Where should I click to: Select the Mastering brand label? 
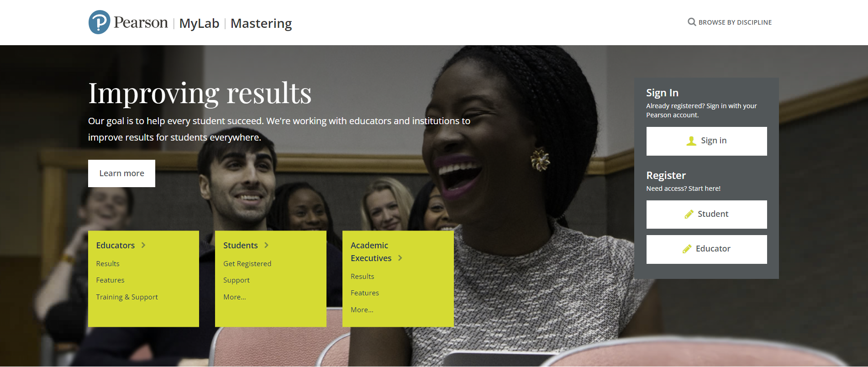coord(261,23)
